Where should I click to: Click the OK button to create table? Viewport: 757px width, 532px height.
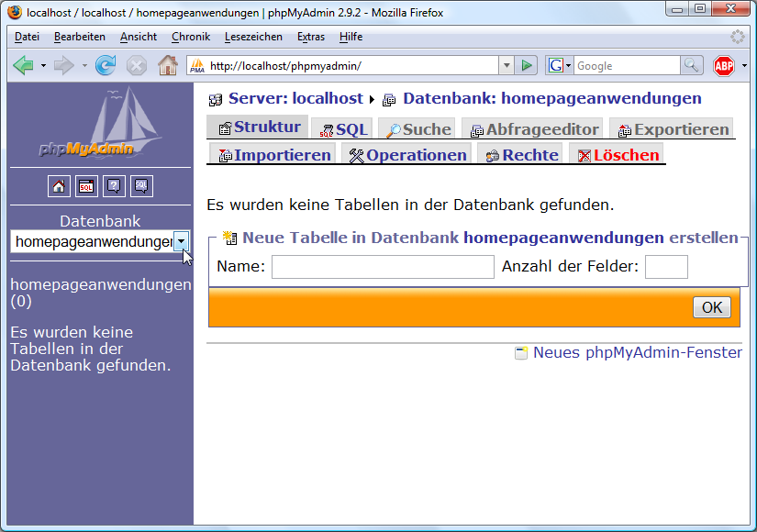click(x=712, y=307)
